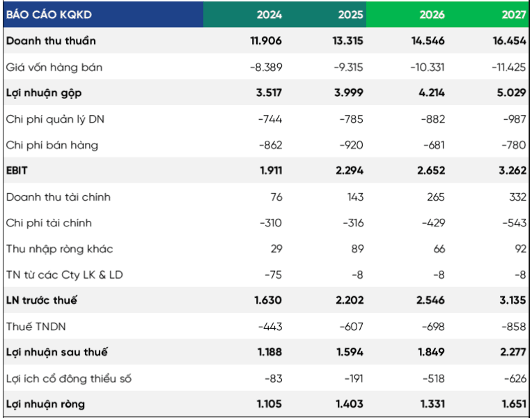Click the 2025 net revenue value 13.315
This screenshot has height=418, width=532.
347,40
